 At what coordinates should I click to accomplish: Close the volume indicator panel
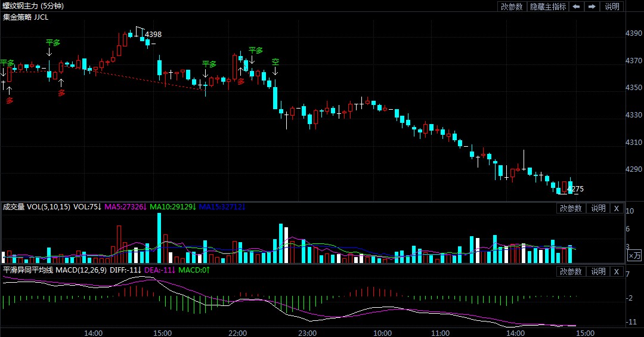(617, 208)
